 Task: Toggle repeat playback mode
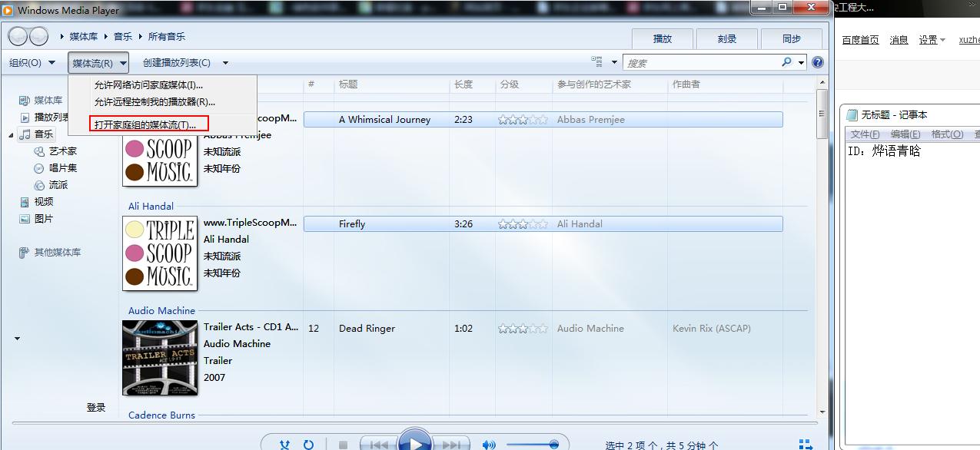click(x=308, y=444)
